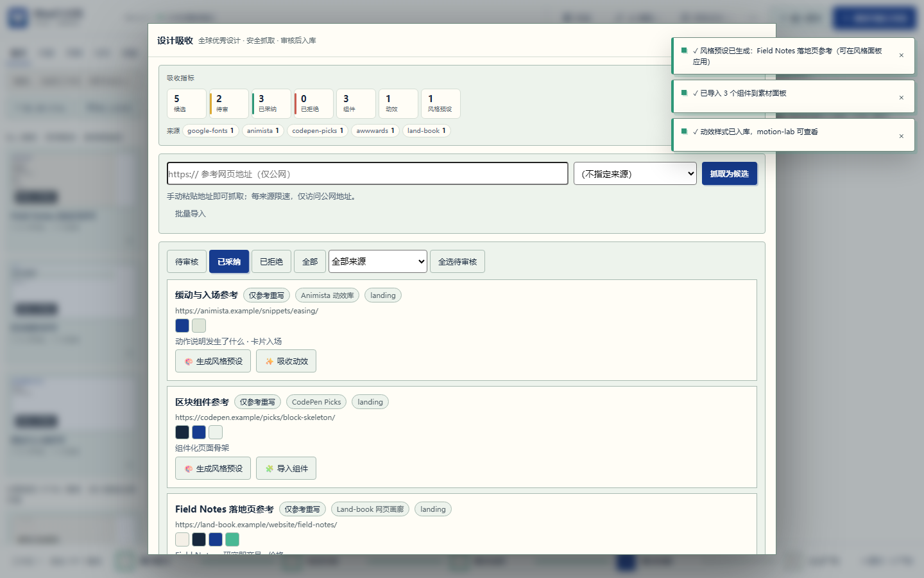Click the 0 已拒绝 metric card
924x578 pixels.
[314, 103]
